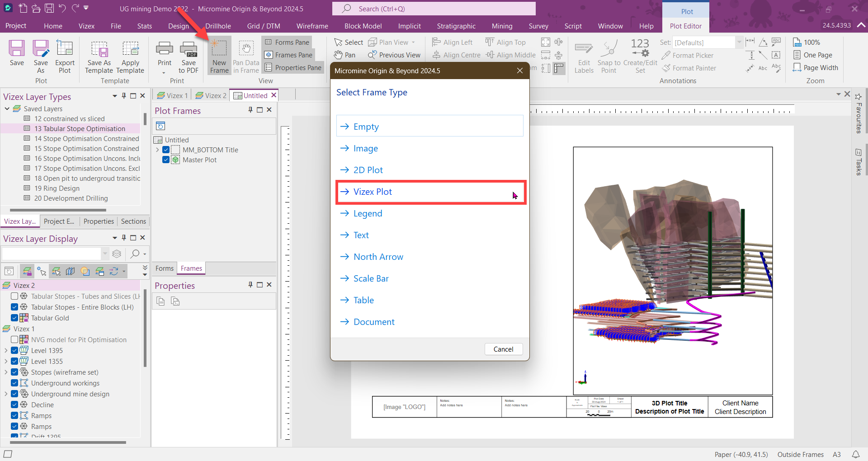
Task: Switch to the Plot Editor tab
Action: 685,26
